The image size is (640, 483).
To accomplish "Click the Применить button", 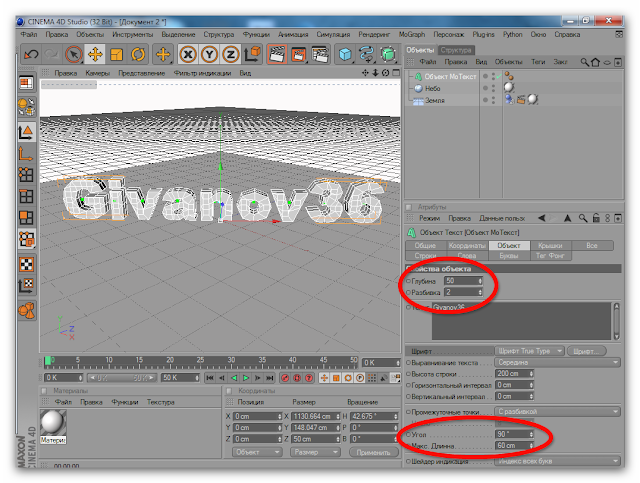I will coord(373,452).
